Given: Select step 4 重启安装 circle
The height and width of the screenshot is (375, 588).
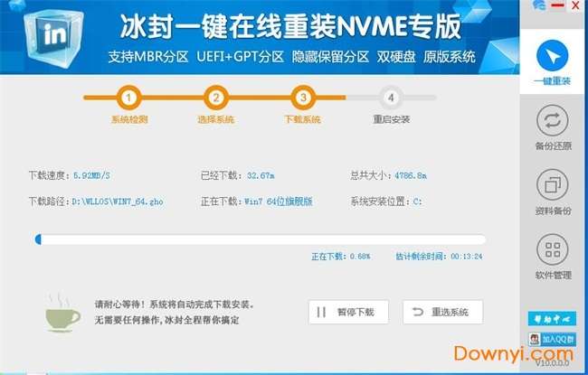Looking at the screenshot, I should pos(391,98).
